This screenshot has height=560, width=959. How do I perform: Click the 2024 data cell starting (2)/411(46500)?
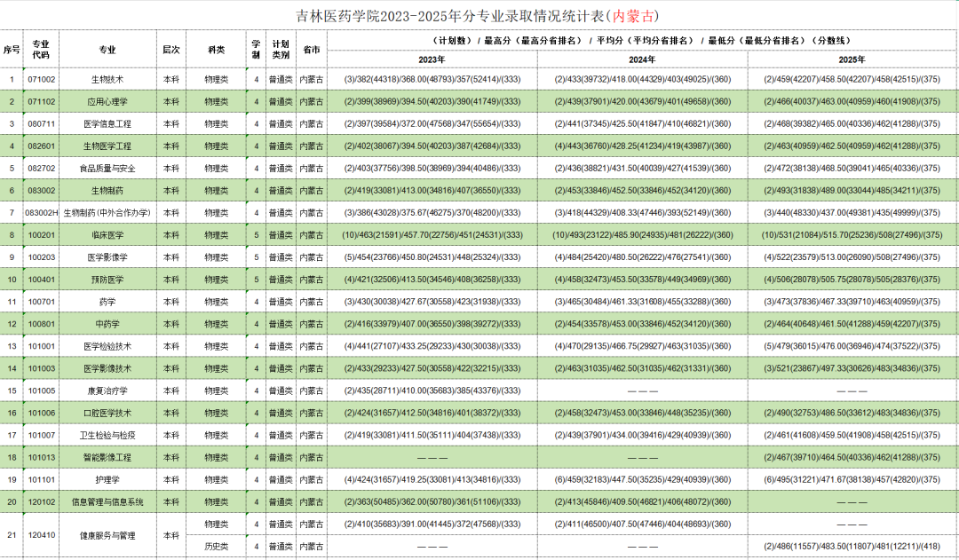[x=642, y=524]
